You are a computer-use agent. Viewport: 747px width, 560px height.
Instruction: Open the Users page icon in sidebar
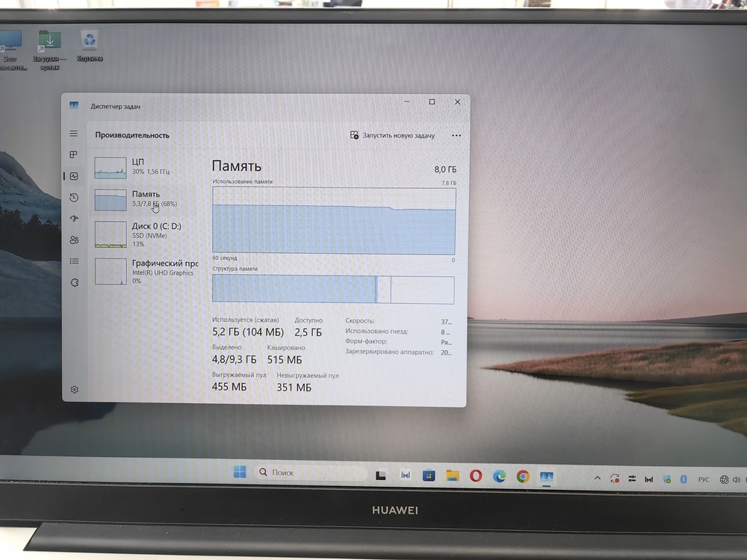74,240
